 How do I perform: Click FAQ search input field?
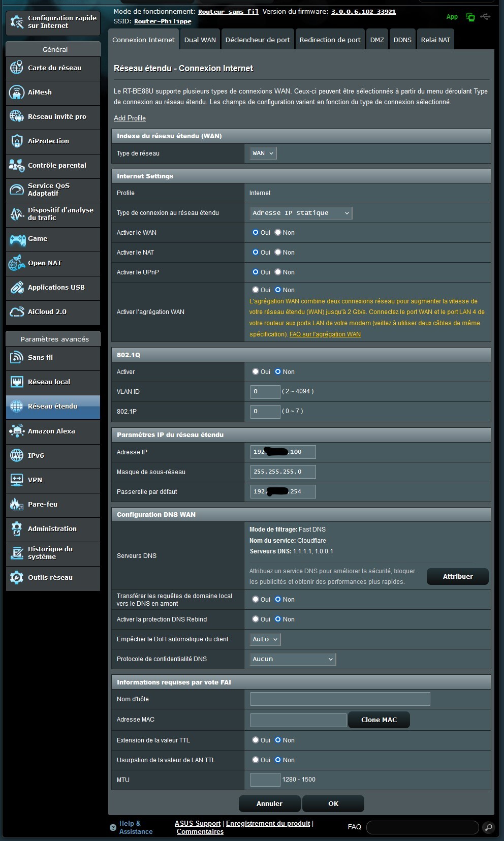tap(423, 827)
